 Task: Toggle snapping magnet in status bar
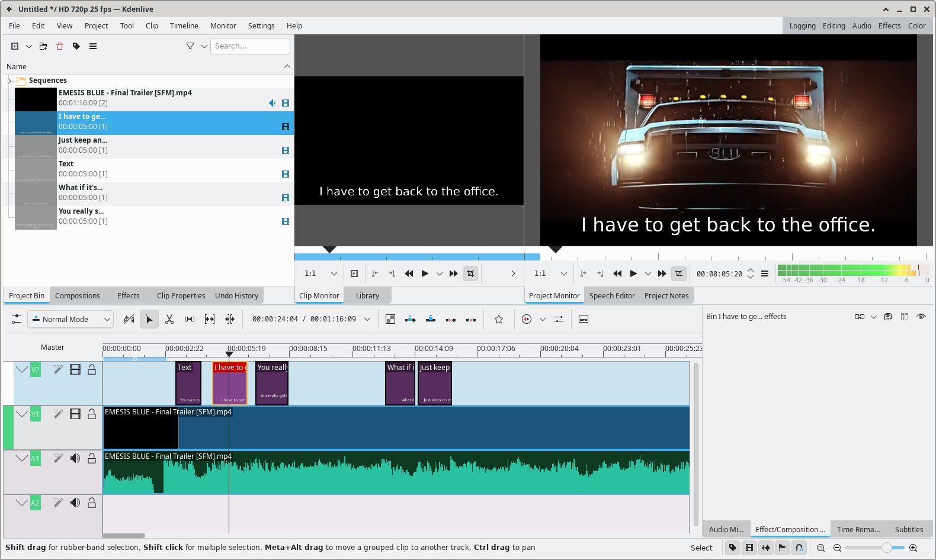(799, 548)
